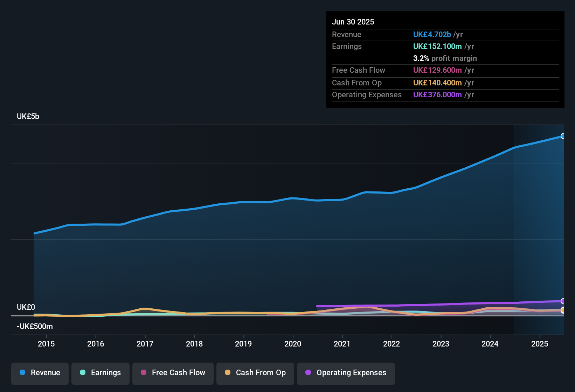
Task: Toggle the Revenue series visibility
Action: [40, 373]
